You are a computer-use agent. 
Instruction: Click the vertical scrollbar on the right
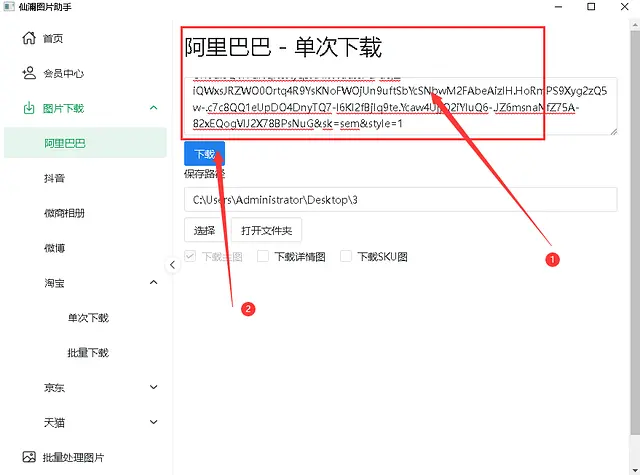pyautogui.click(x=635, y=233)
